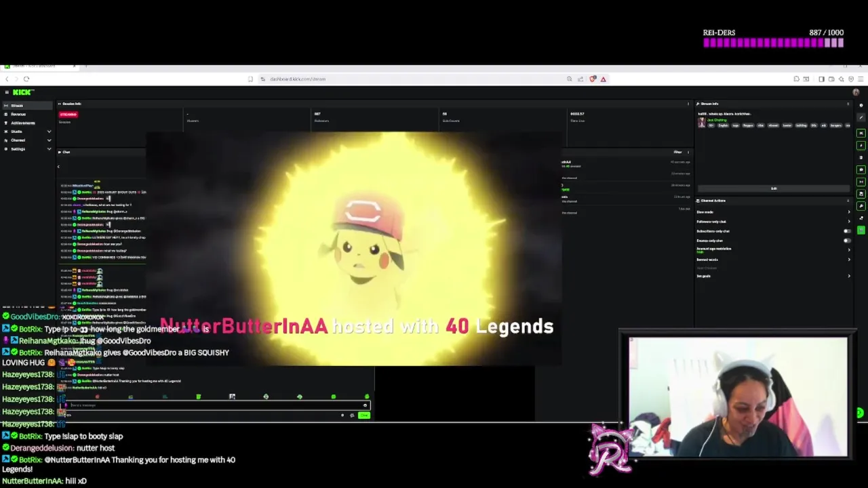Reload the Kick dashboard page
The width and height of the screenshot is (868, 488).
point(26,79)
